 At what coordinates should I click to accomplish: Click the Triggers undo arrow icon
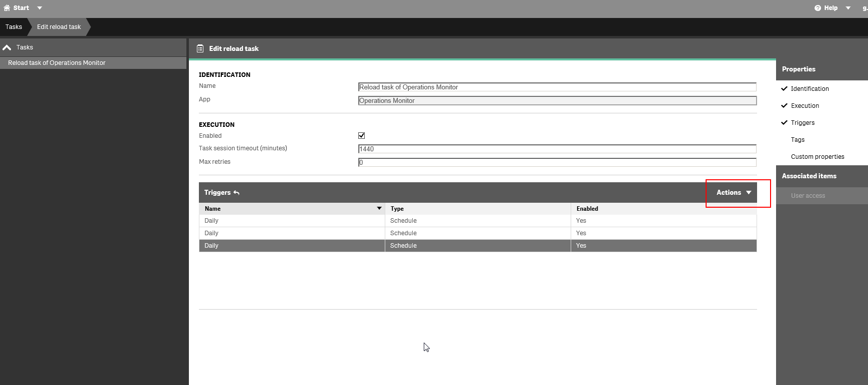[236, 193]
